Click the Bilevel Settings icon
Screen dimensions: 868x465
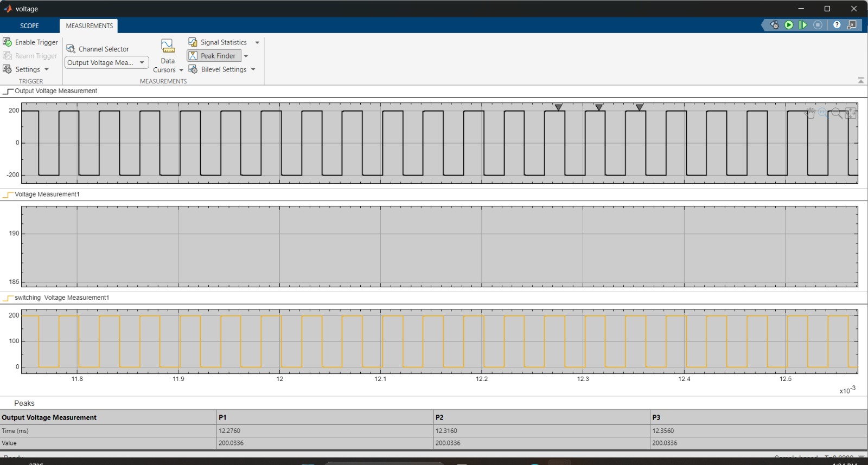click(x=193, y=69)
